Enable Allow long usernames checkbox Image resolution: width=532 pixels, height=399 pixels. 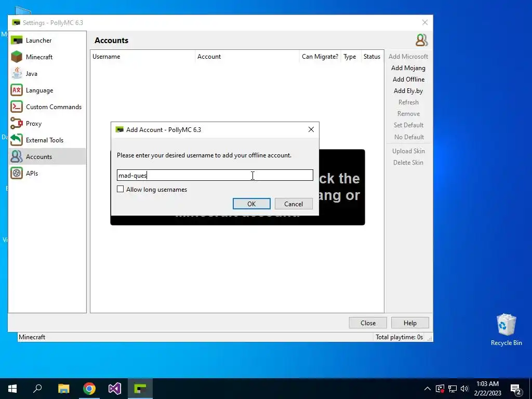(x=120, y=189)
